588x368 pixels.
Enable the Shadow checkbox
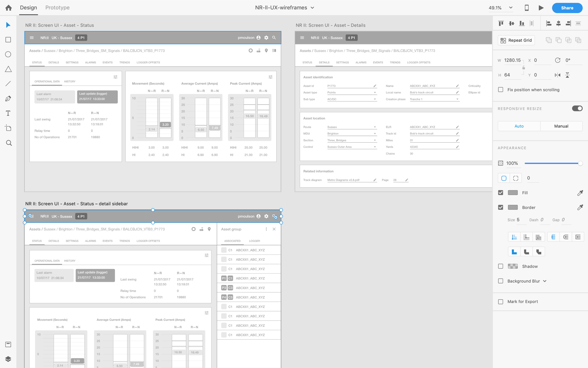501,266
